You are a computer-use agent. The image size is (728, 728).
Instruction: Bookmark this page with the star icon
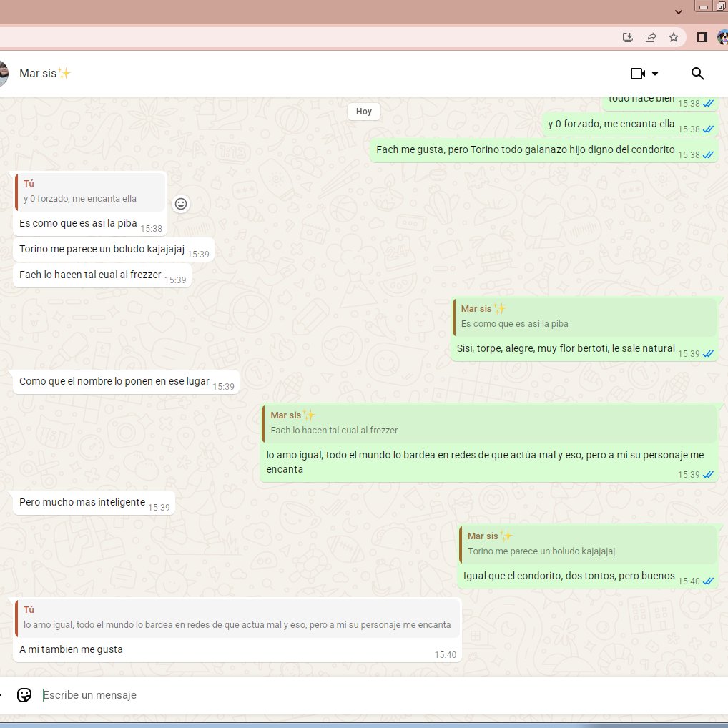tap(673, 38)
